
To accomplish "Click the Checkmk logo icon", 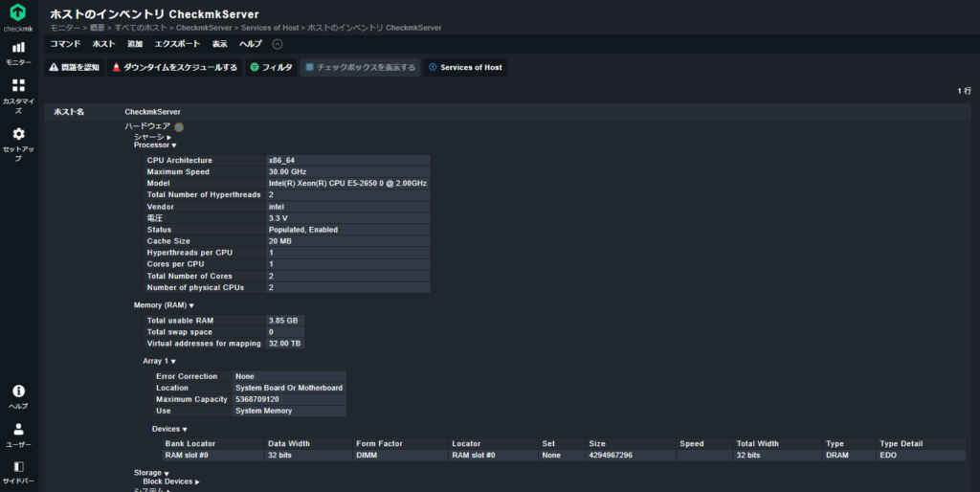I will [18, 11].
